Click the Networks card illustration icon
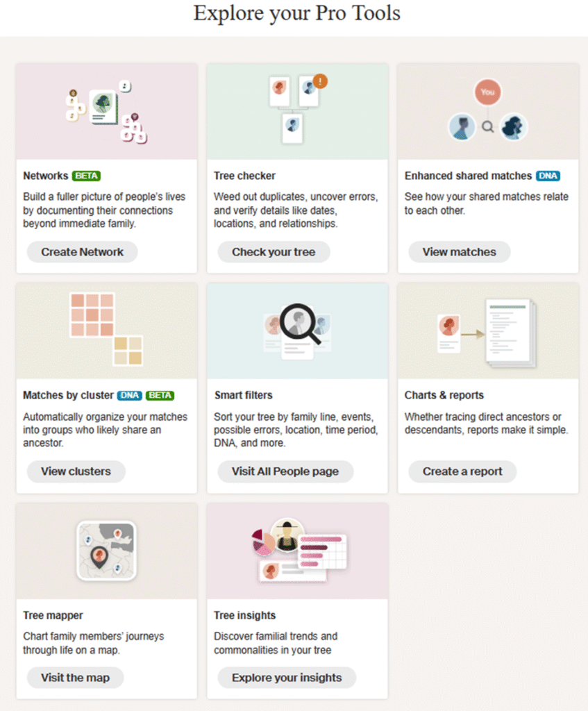The width and height of the screenshot is (588, 711). coord(106,111)
